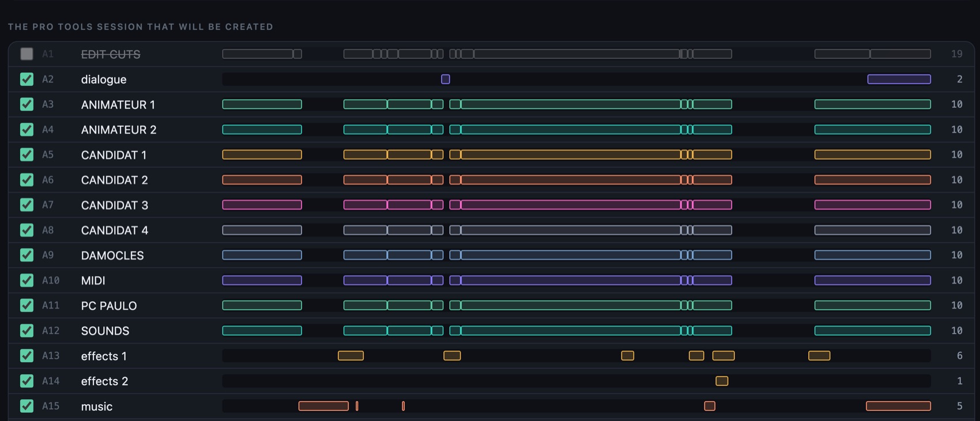Click the clip count 5 on music row
The width and height of the screenshot is (980, 421).
coord(960,406)
